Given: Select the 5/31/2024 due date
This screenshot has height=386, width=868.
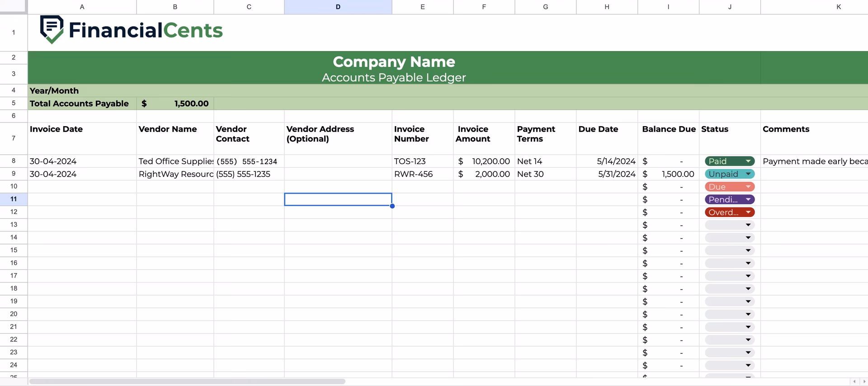Looking at the screenshot, I should [x=607, y=174].
